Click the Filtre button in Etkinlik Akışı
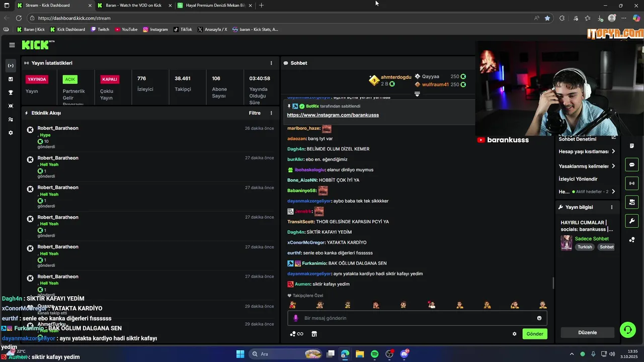Image resolution: width=644 pixels, height=362 pixels. pos(255,113)
